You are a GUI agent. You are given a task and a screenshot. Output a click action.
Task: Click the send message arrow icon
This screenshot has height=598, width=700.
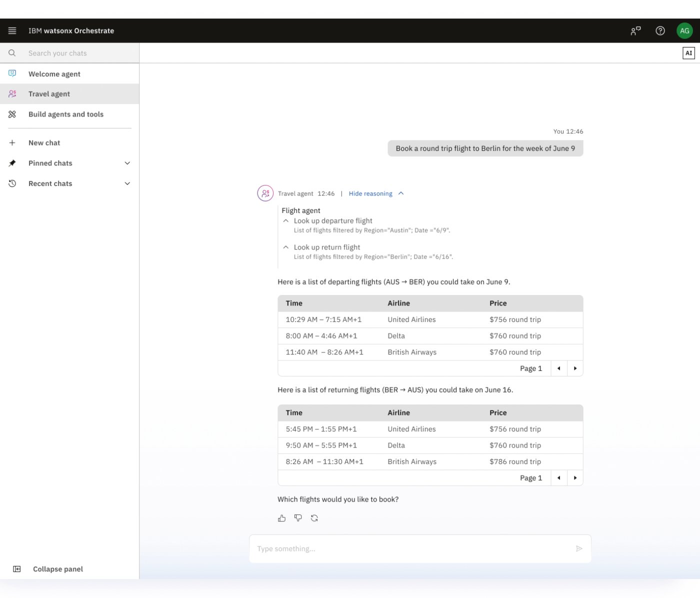pos(579,549)
